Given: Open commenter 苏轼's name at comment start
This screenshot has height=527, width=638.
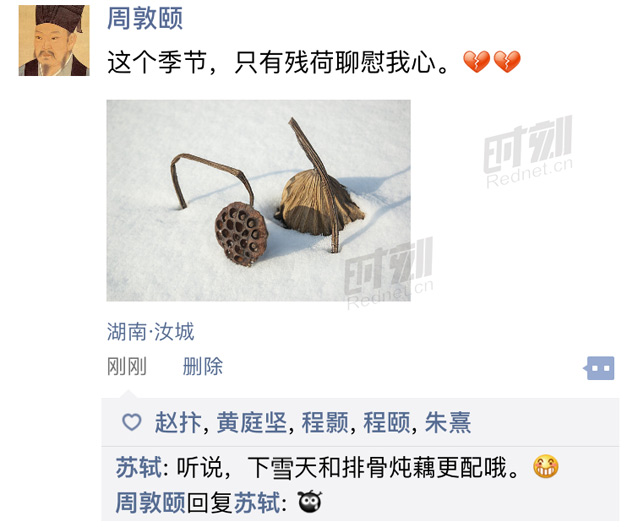Looking at the screenshot, I should coord(139,467).
